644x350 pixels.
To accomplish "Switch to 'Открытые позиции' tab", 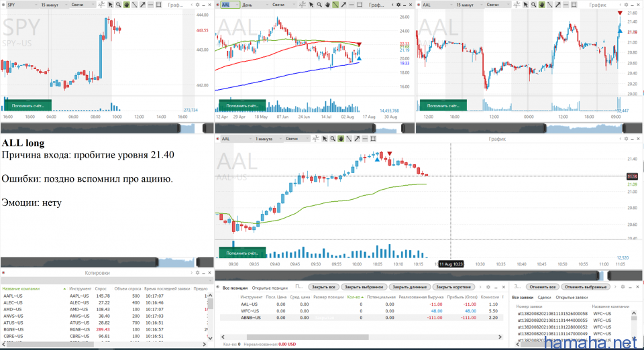I will 270,288.
